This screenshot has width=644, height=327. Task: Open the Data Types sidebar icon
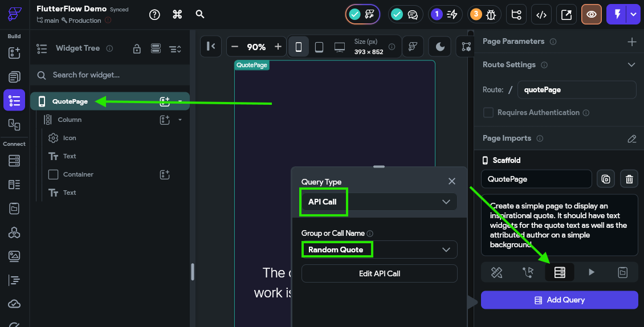14,185
